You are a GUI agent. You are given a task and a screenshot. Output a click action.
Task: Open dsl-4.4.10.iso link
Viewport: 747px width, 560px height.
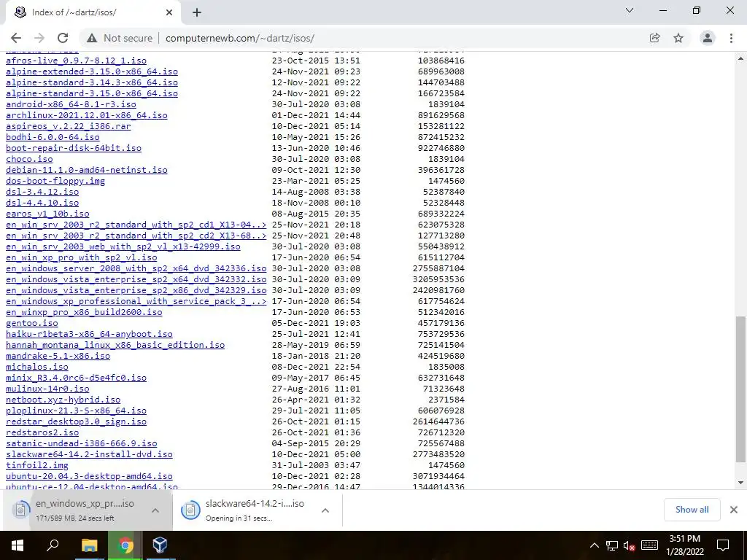42,203
